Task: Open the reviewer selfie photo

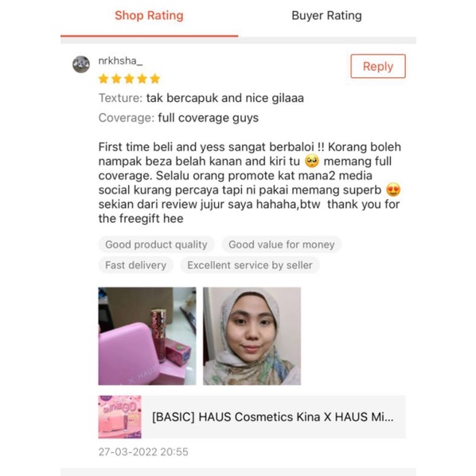Action: point(252,336)
